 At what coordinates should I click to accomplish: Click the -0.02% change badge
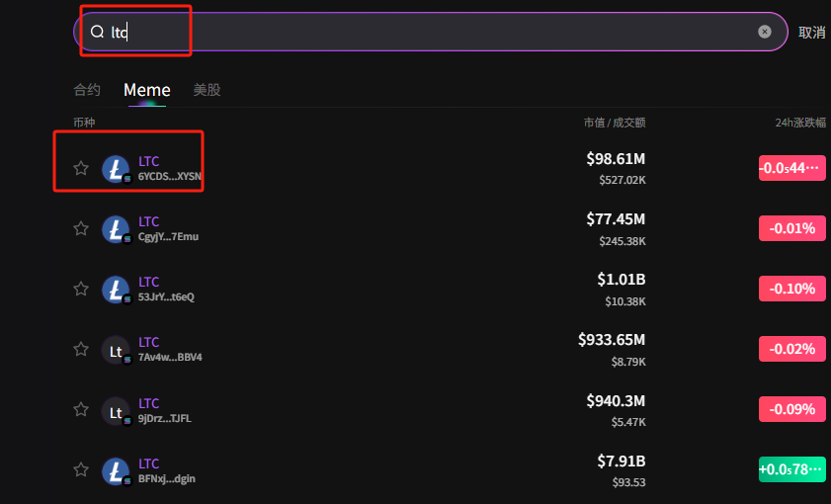coord(791,349)
